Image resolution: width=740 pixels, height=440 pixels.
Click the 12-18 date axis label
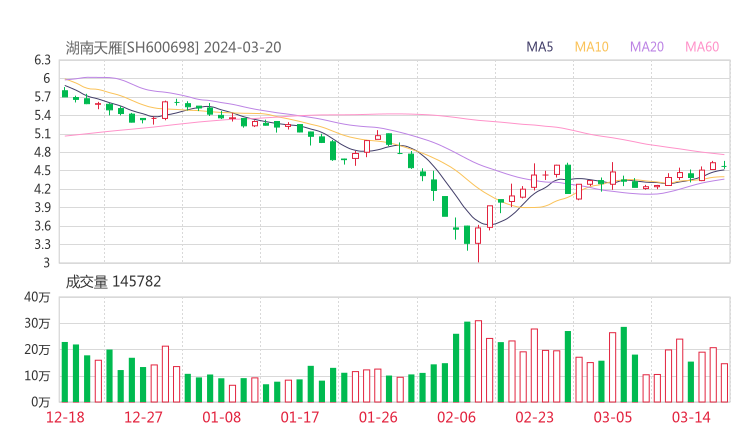[x=65, y=417]
